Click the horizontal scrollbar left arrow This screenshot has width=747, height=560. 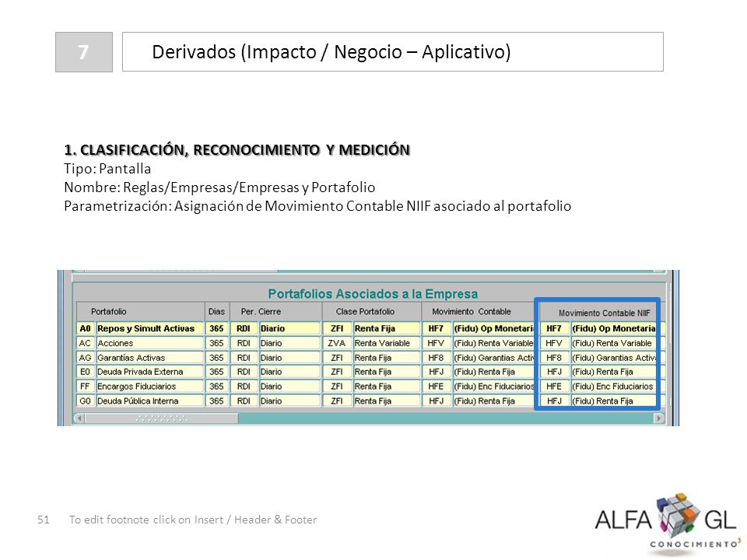79,418
